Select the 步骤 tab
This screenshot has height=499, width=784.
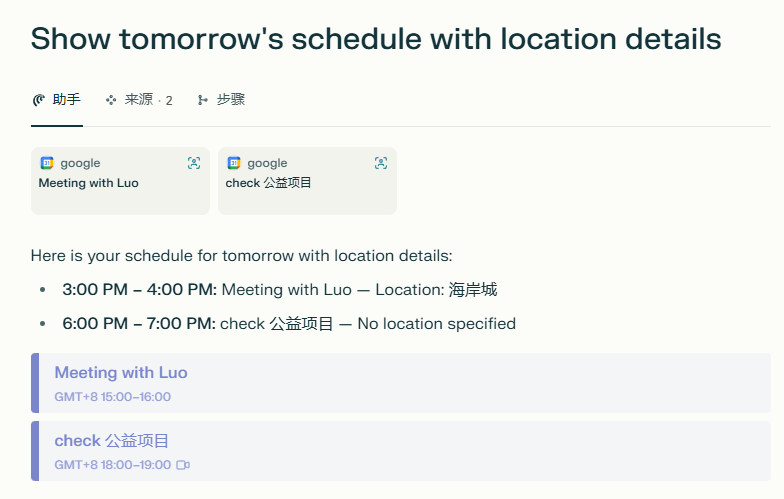(x=230, y=100)
